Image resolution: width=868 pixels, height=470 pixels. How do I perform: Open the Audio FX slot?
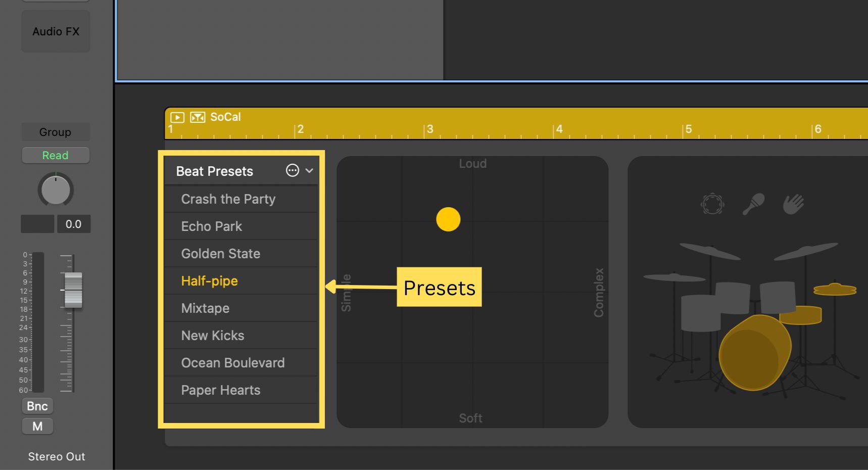(x=56, y=31)
